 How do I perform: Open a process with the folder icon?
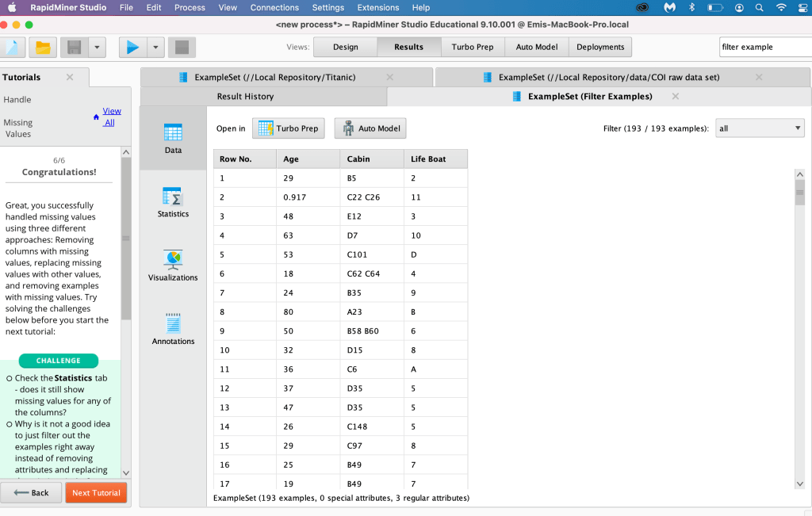click(43, 48)
